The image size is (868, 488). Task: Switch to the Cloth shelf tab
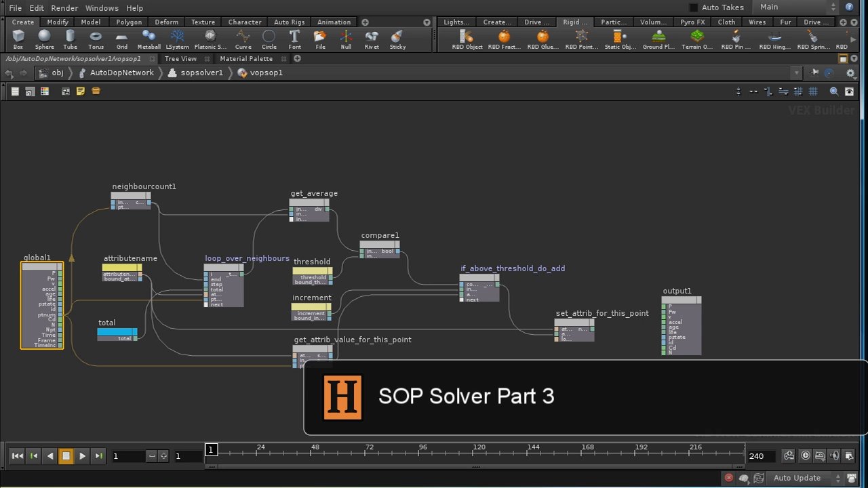tap(726, 22)
